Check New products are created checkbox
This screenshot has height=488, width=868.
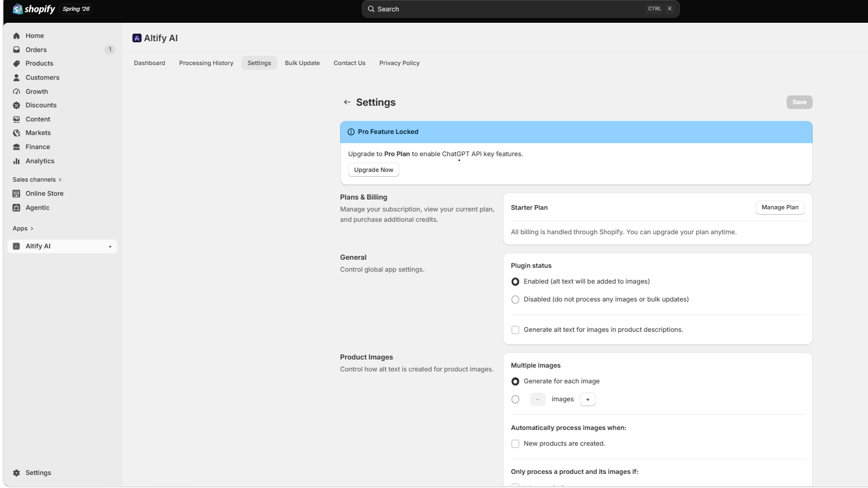point(515,444)
